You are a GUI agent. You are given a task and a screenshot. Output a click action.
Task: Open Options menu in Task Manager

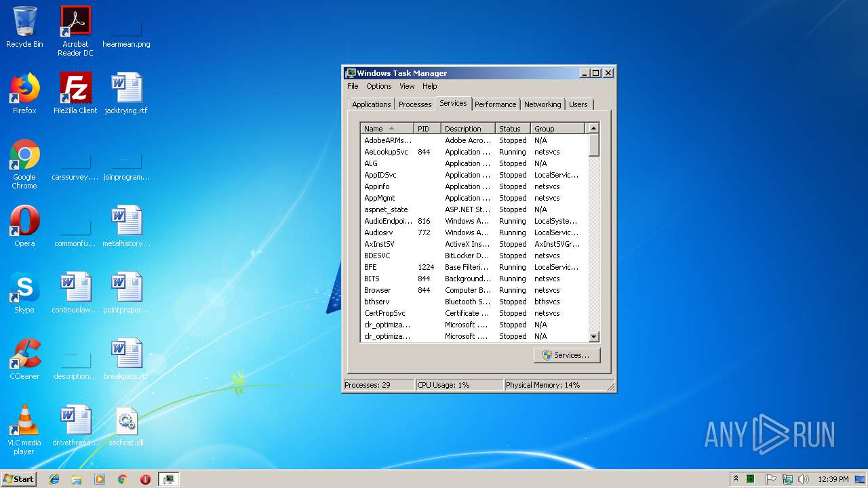[378, 86]
